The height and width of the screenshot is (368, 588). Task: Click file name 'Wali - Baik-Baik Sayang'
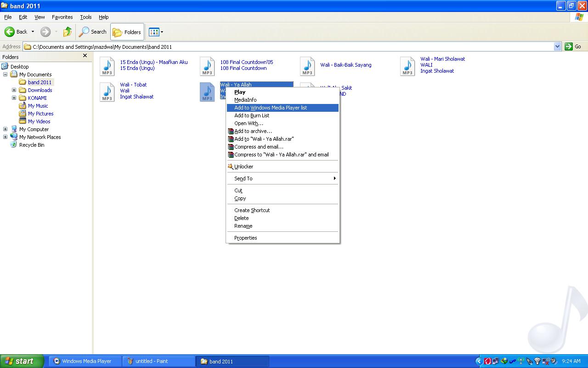[x=346, y=65]
